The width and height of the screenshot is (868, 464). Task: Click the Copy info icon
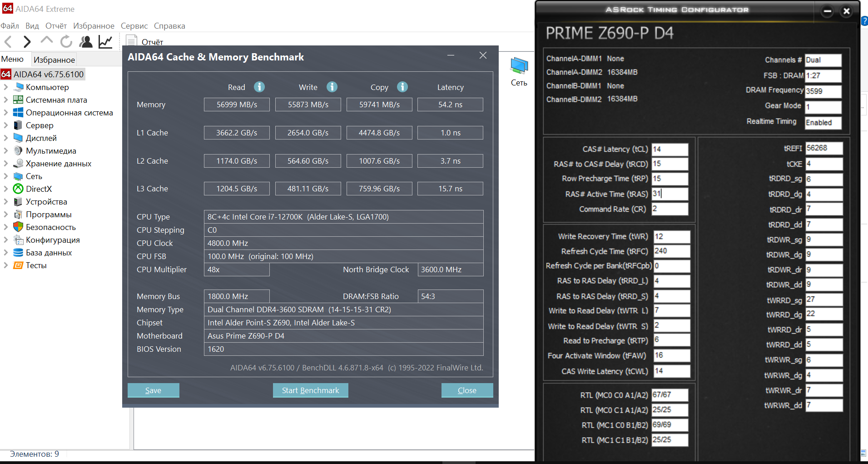click(402, 87)
